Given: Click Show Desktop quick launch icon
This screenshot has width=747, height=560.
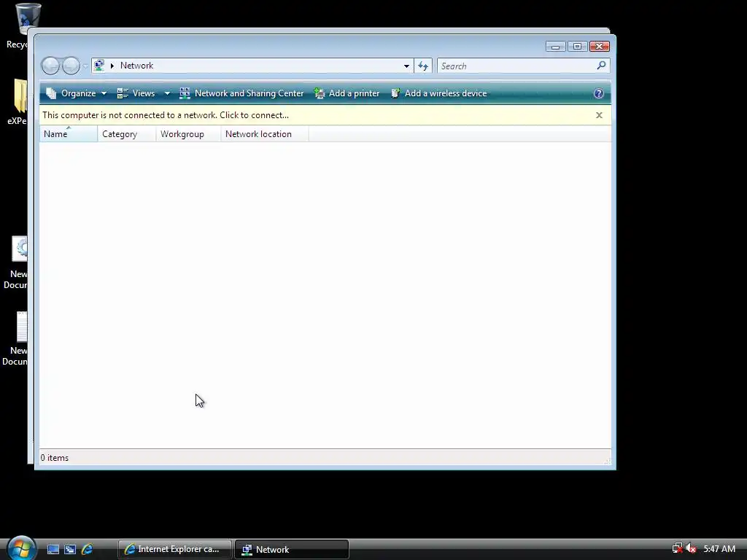Looking at the screenshot, I should 53,549.
